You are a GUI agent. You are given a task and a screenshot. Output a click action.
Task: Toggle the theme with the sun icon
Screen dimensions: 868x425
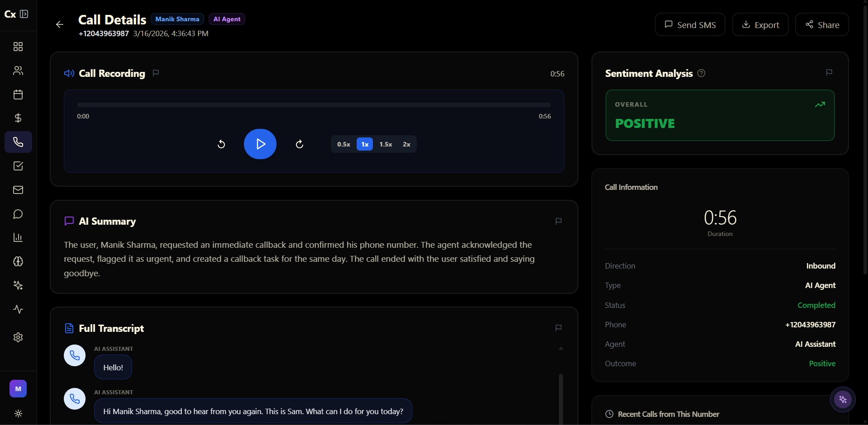tap(18, 413)
